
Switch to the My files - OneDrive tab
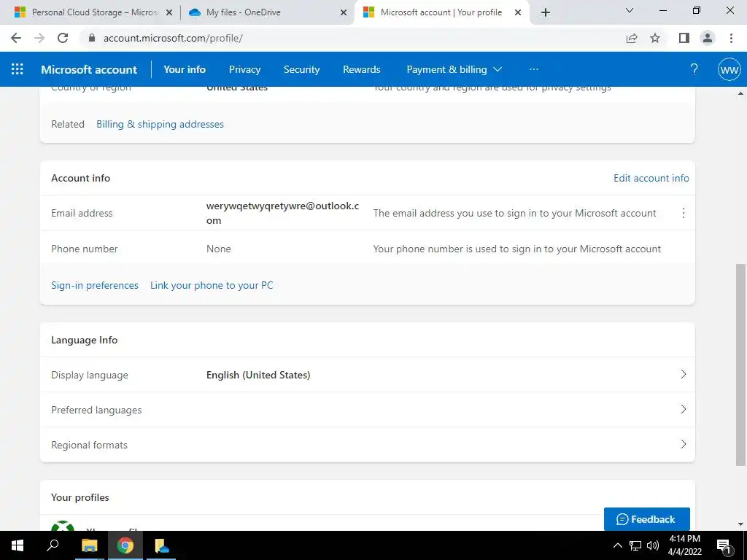(268, 12)
